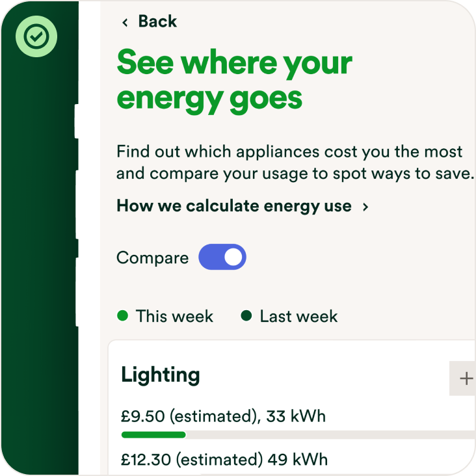Click the "£12.30 (estimated) 49 kWh" reading
Viewport: 476px width, 476px height.
[x=224, y=460]
